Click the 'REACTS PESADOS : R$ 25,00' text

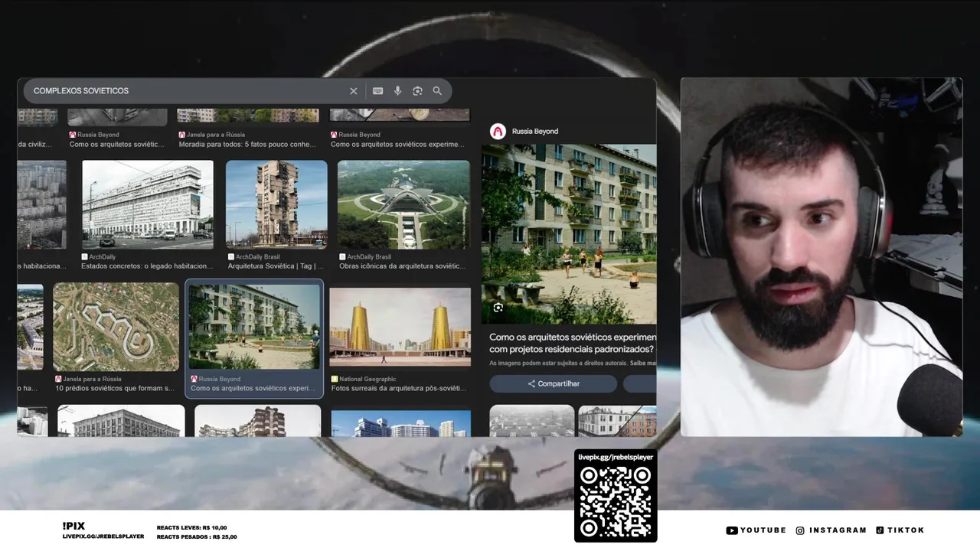(x=197, y=537)
